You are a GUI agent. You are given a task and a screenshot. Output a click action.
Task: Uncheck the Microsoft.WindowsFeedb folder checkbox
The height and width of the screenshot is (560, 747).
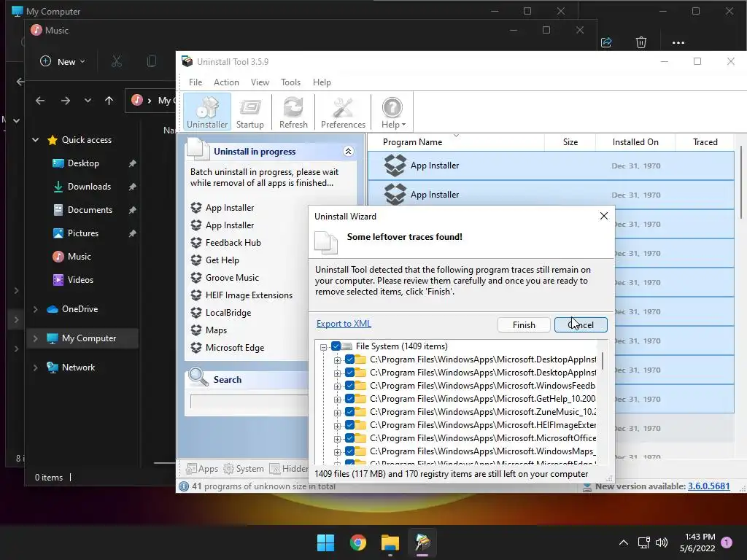click(x=349, y=385)
